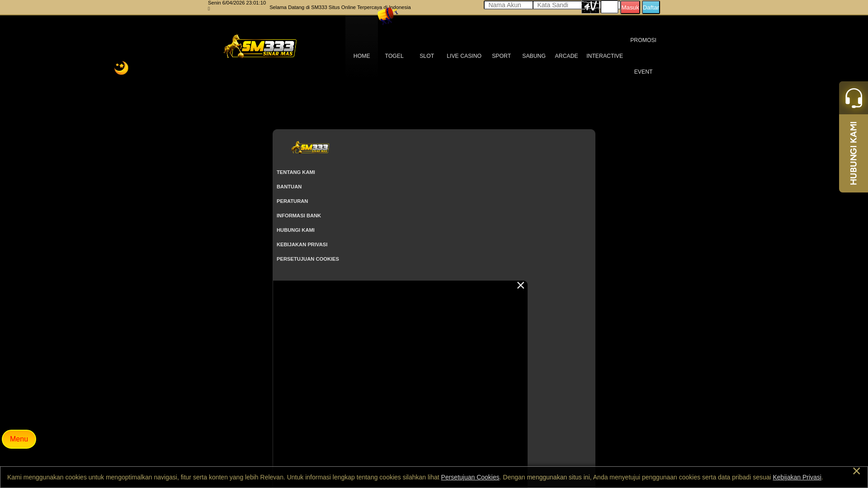Open PERSETUJUAN COOKIES footer link
Viewport: 868px width, 488px height.
click(308, 259)
